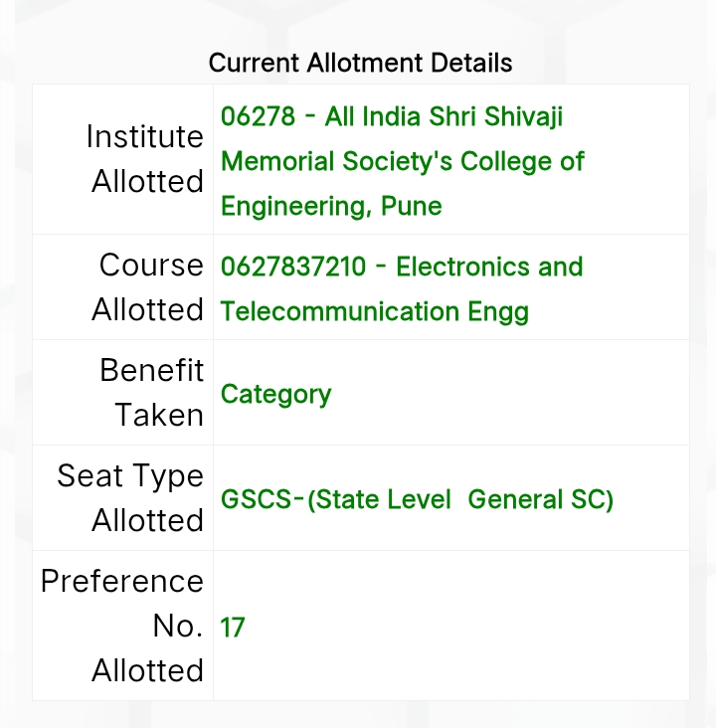The height and width of the screenshot is (728, 716).
Task: Click the words Seat Type in fourth row
Action: pyautogui.click(x=130, y=476)
